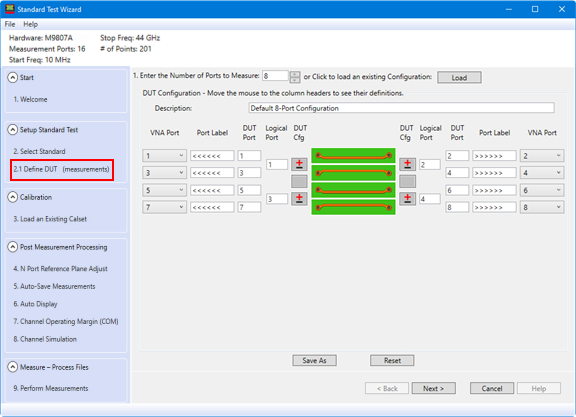
Task: Open right-side VNA Port 8 dropdown
Action: (542, 207)
